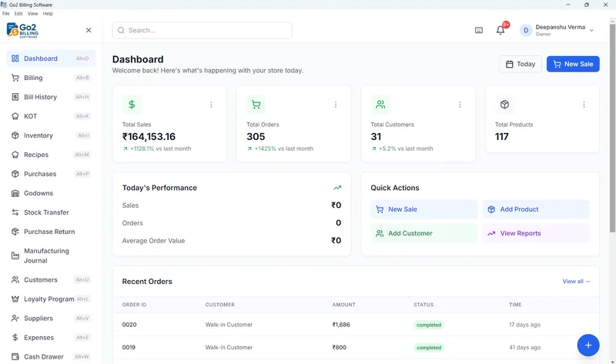Open the Help menu
This screenshot has height=364, width=616.
[x=48, y=13]
